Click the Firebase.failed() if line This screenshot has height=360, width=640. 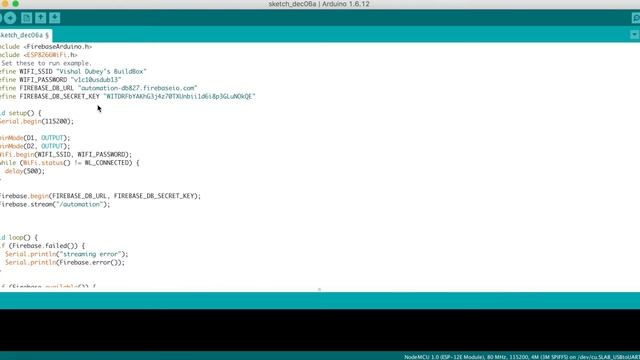[x=43, y=246]
